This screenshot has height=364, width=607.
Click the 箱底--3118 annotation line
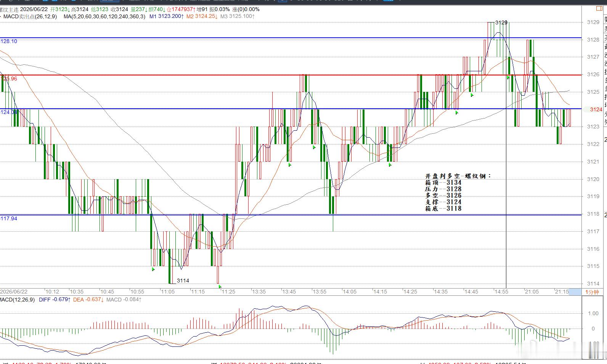pos(443,208)
